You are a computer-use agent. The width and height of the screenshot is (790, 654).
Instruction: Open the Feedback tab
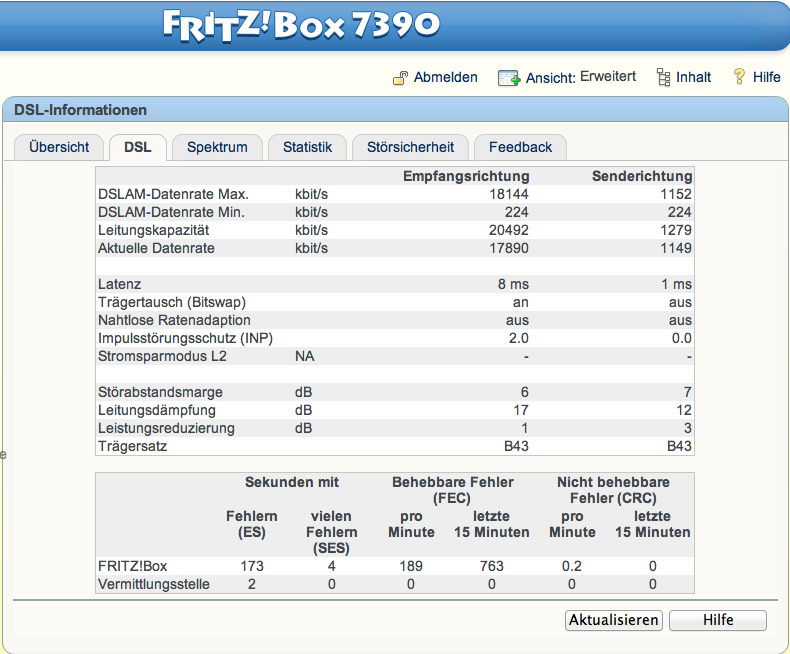(520, 147)
